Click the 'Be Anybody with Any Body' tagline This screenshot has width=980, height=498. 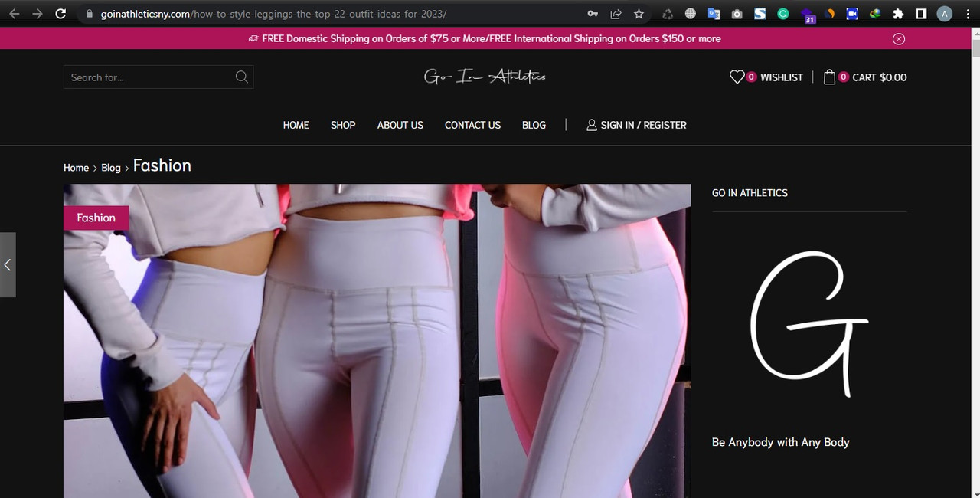coord(781,442)
